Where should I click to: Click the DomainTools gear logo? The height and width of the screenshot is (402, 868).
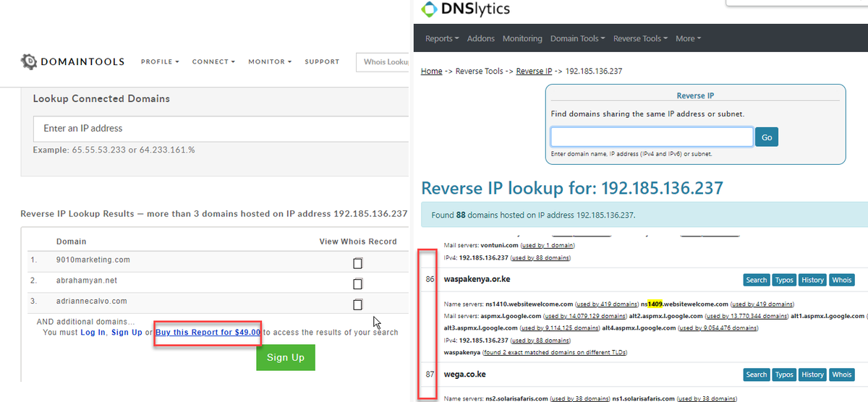28,61
